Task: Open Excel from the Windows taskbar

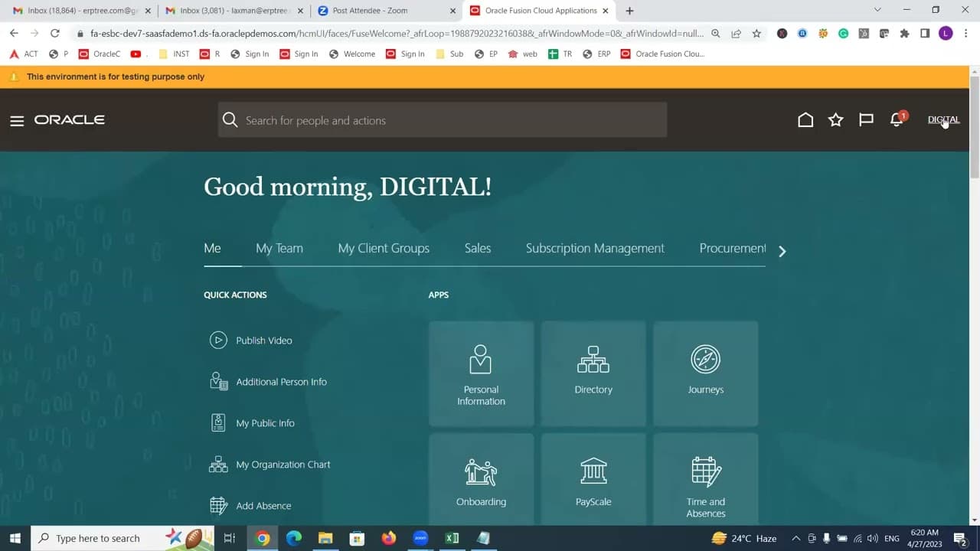Action: [x=452, y=539]
